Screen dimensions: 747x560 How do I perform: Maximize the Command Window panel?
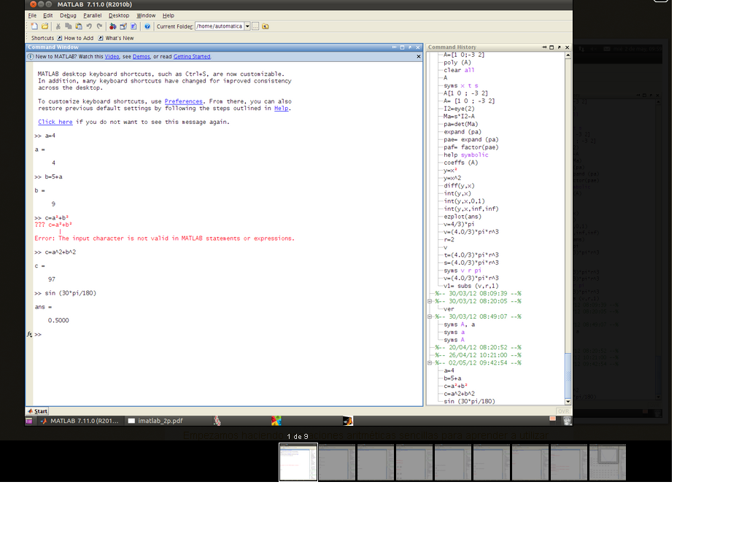402,47
